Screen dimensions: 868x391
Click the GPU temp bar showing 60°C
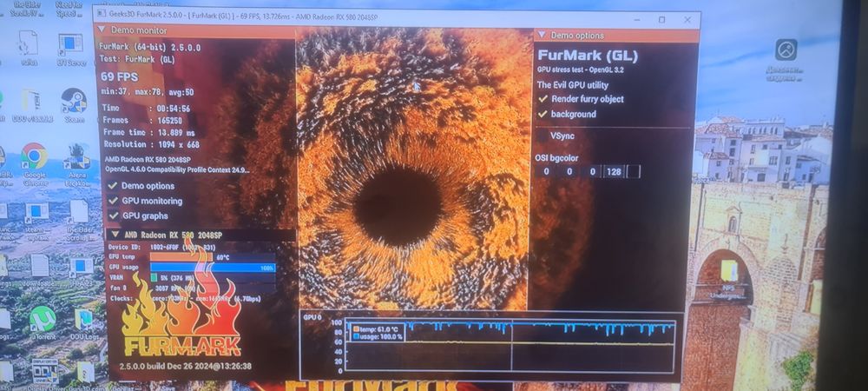click(213, 257)
